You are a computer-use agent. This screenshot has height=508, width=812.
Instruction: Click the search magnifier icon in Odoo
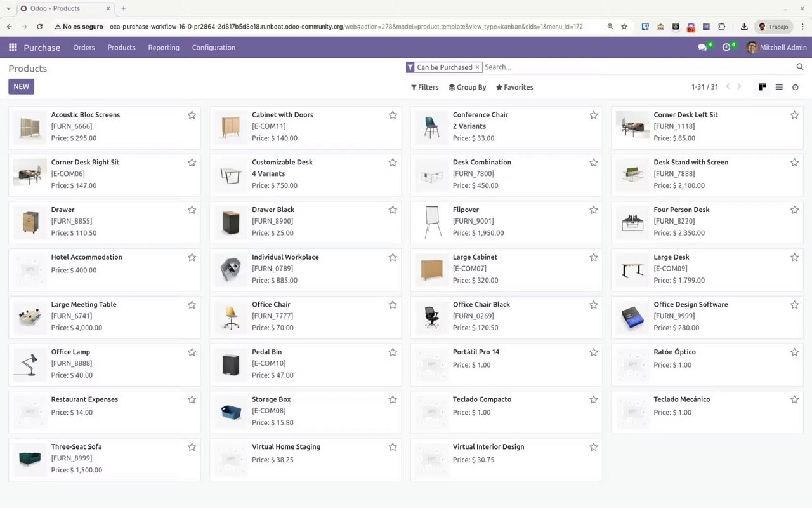click(x=800, y=67)
